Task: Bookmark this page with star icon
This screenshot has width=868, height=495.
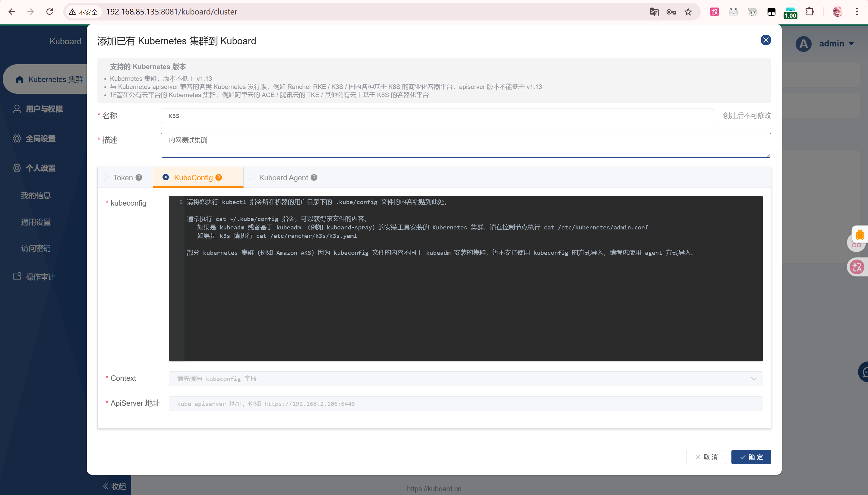Action: 688,12
